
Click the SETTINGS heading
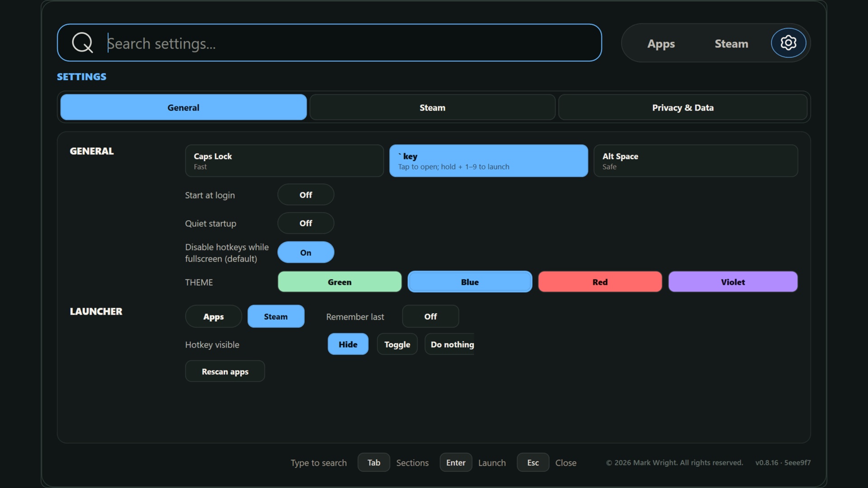click(x=82, y=77)
